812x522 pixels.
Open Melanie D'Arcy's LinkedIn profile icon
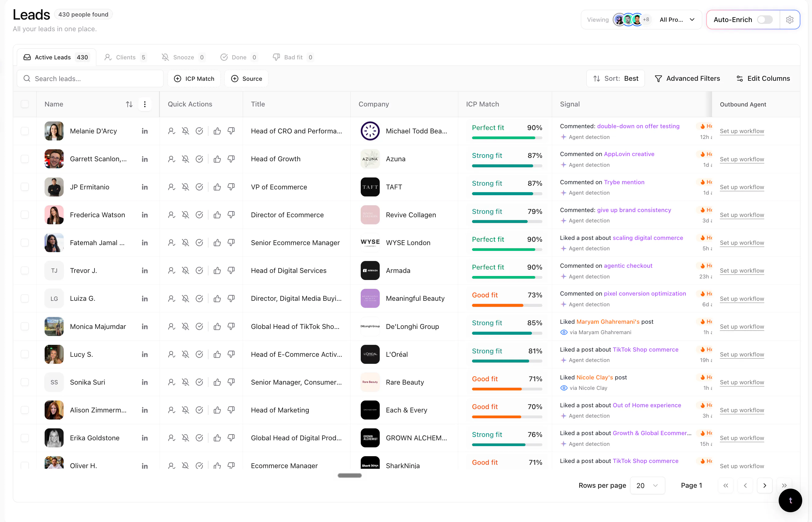click(x=145, y=131)
